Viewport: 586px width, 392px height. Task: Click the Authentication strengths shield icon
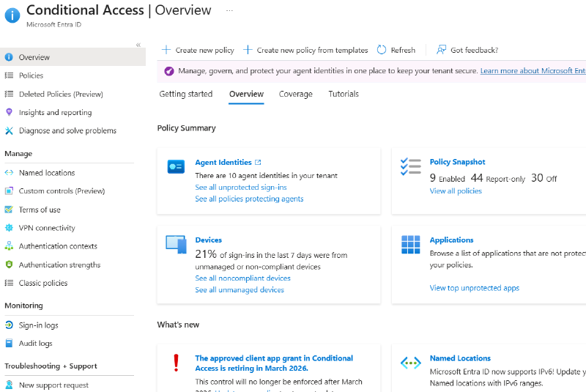click(9, 265)
